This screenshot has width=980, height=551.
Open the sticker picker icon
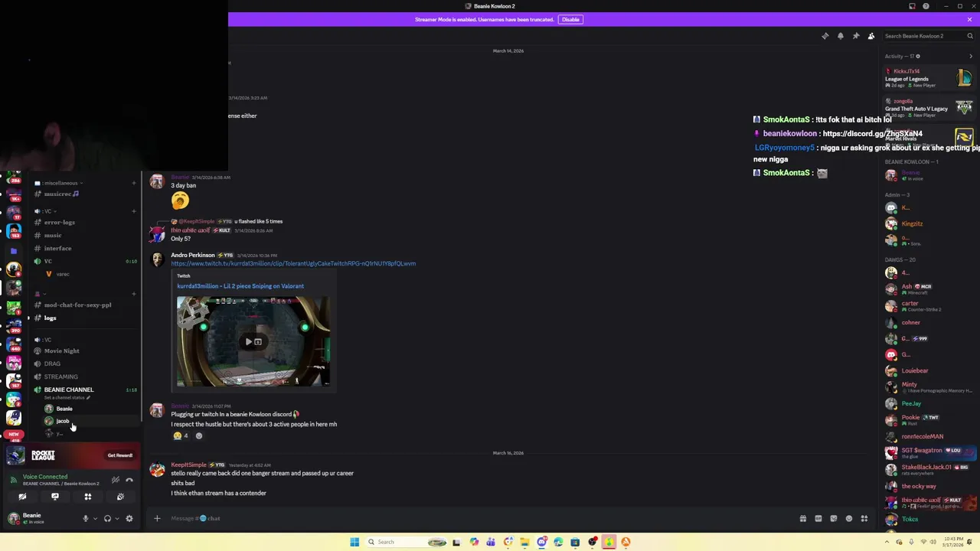pyautogui.click(x=833, y=518)
